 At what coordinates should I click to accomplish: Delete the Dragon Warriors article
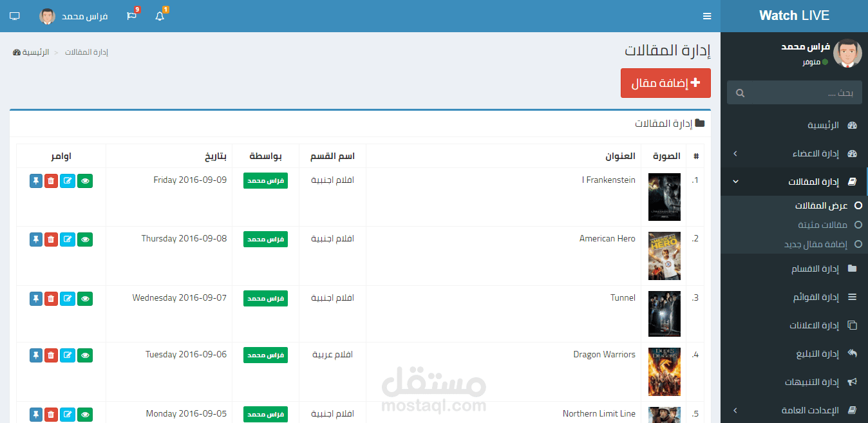tap(51, 355)
